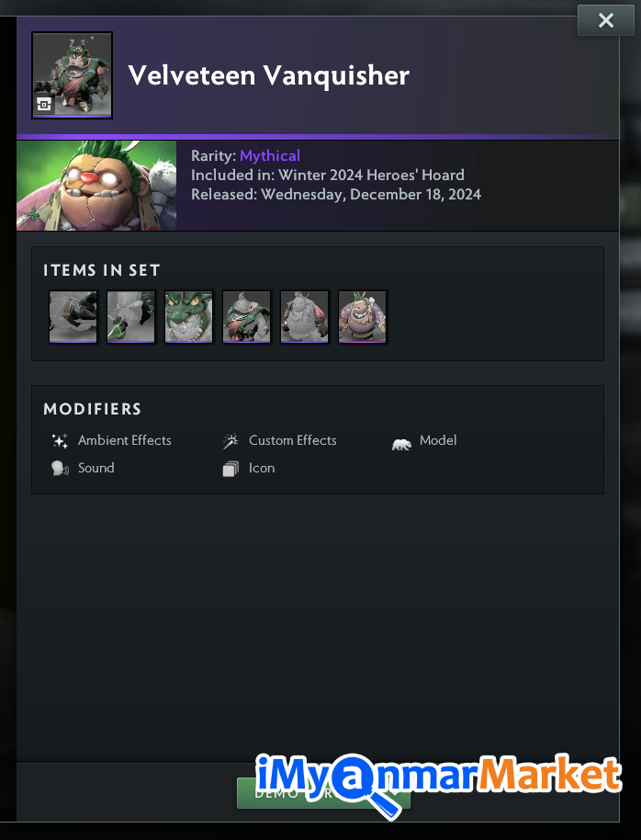The width and height of the screenshot is (641, 840).
Task: Click the Sound speaking-head icon
Action: 60,469
